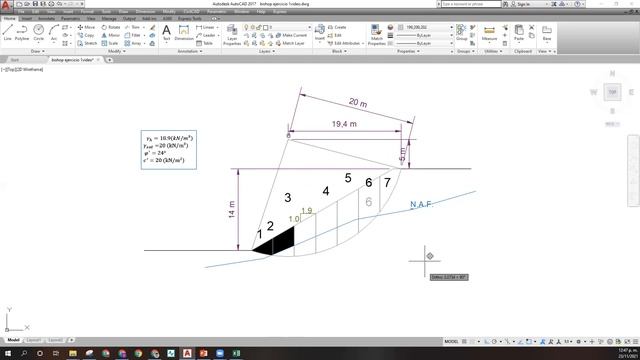
Task: Click the Scale tool
Action: point(110,43)
